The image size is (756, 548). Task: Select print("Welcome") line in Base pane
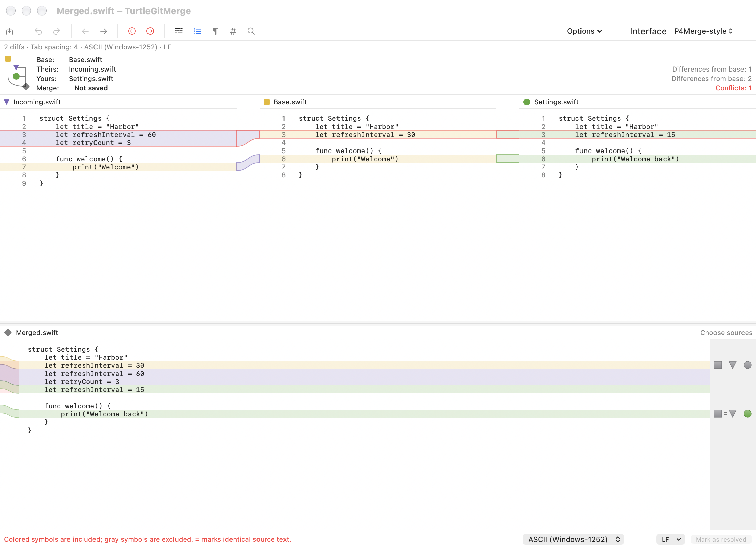click(x=378, y=159)
